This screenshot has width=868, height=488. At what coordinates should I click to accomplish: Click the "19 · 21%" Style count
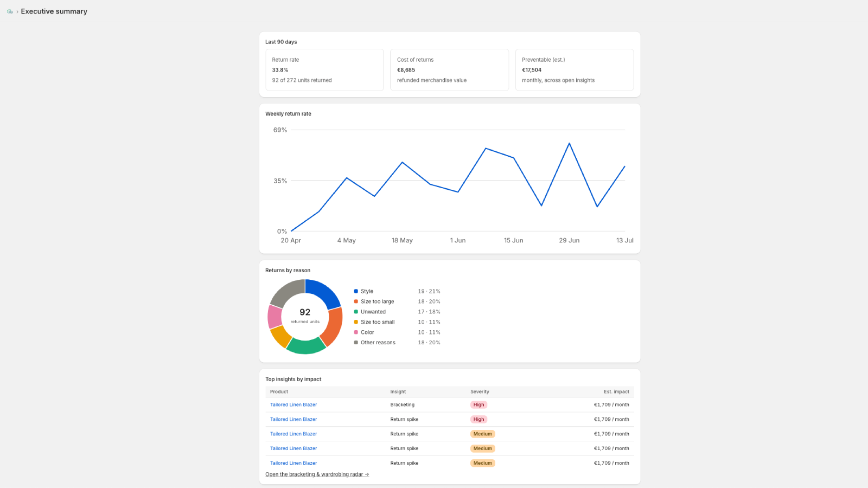click(429, 291)
